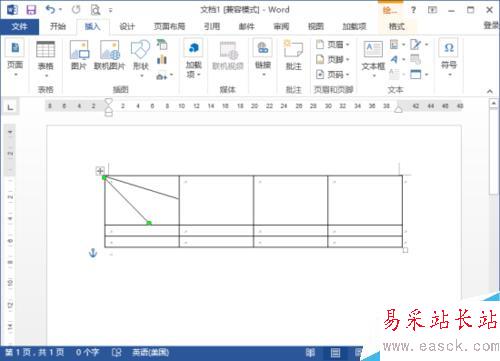
Task: Click the green handle at diagonal line's lower end
Action: [x=149, y=223]
